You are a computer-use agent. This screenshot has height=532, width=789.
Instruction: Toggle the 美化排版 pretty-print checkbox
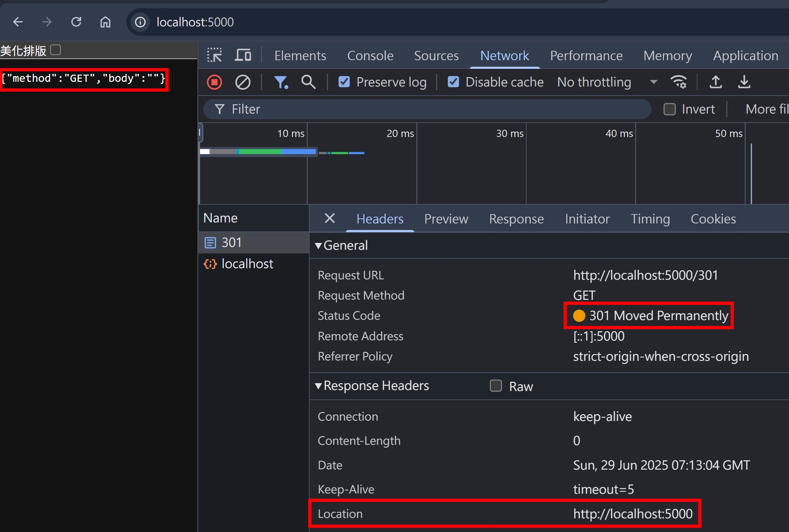coord(56,50)
